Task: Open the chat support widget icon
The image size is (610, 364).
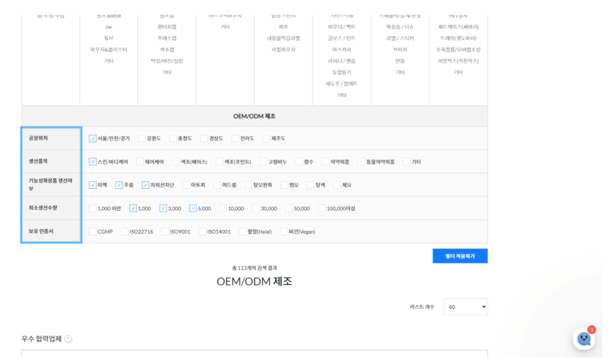Action: [584, 339]
